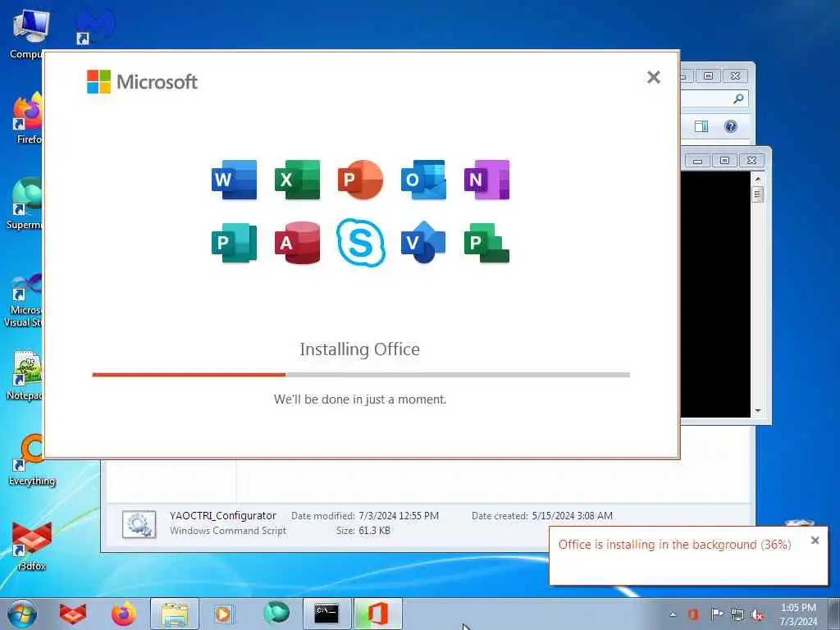Click the Skype for Business icon
This screenshot has width=840, height=630.
tap(361, 242)
